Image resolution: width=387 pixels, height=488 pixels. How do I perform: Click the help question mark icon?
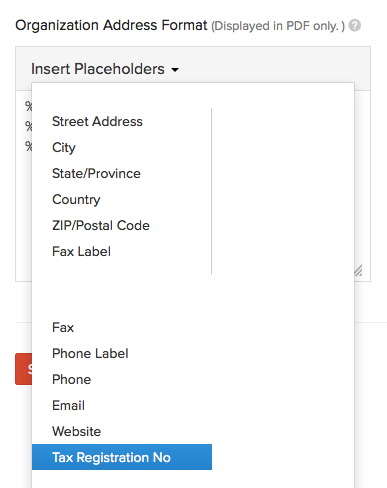[x=355, y=26]
